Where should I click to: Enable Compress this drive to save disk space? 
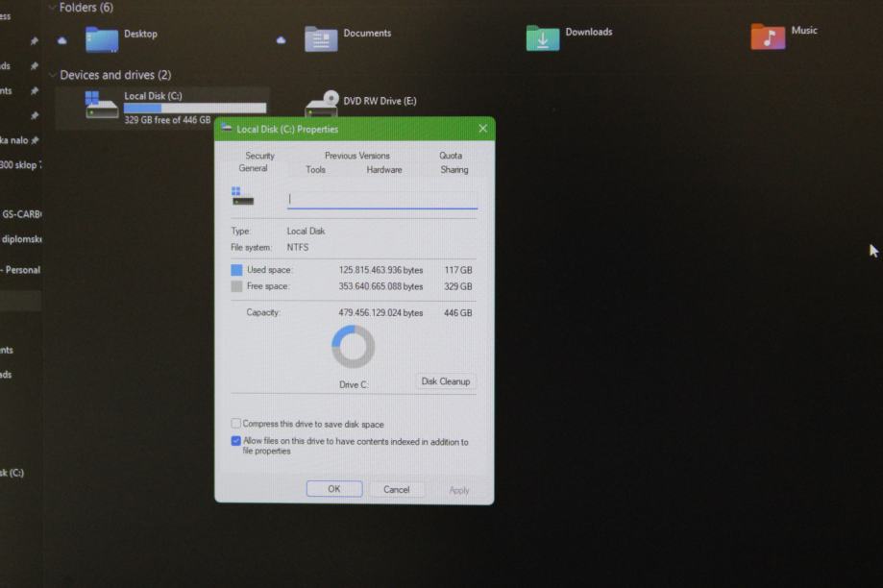point(236,424)
